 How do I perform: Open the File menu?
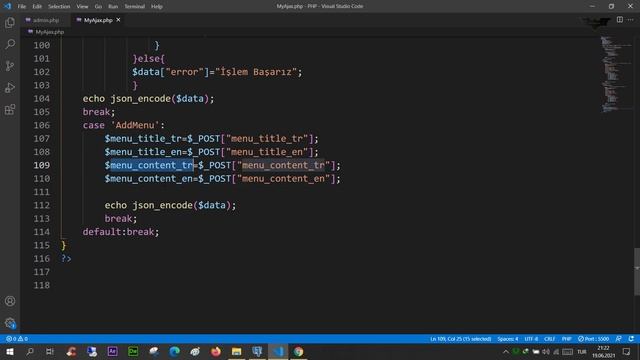22,6
